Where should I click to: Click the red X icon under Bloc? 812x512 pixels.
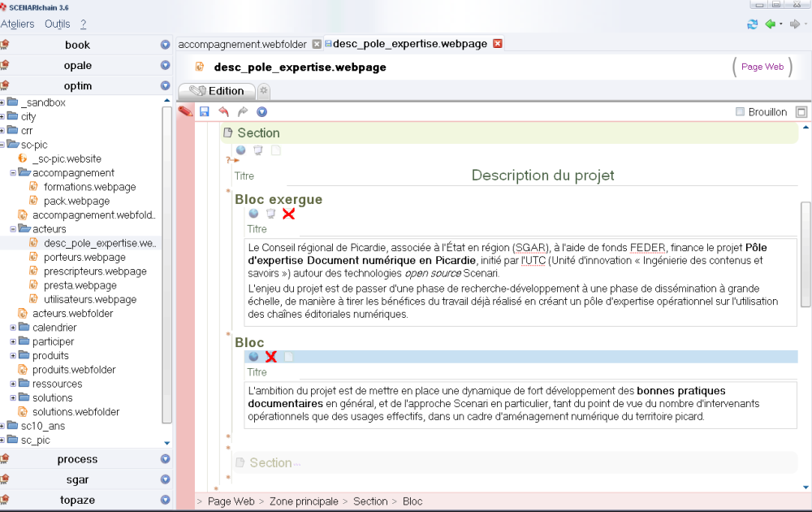coord(271,357)
